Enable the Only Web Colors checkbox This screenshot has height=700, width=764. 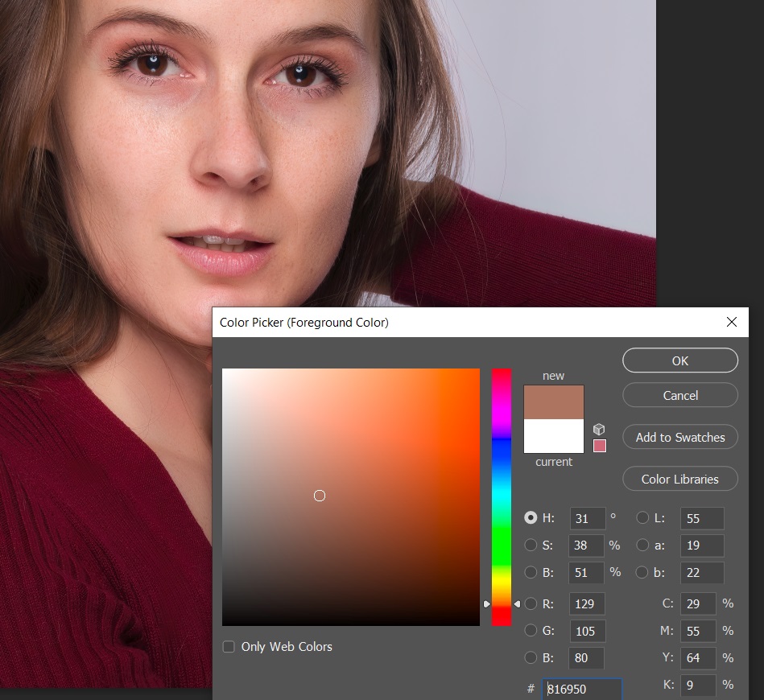point(229,647)
